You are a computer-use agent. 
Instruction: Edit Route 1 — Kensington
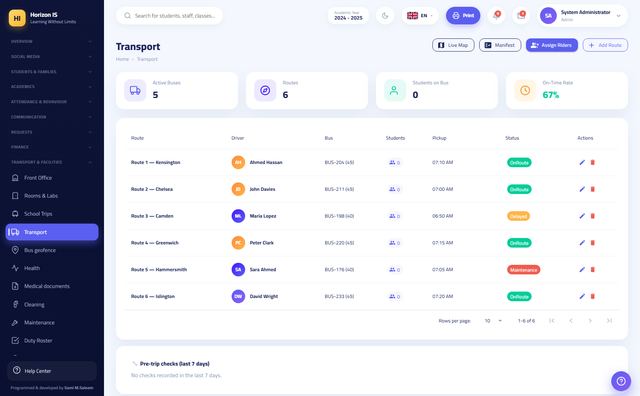[582, 162]
